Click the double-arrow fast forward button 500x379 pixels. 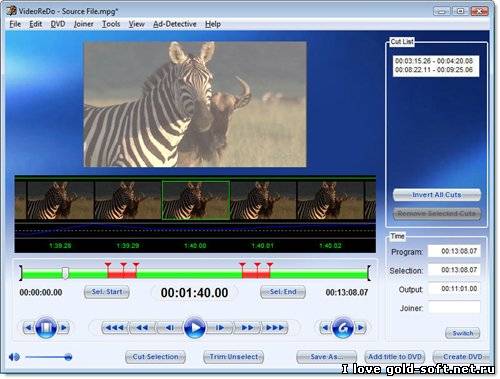[247, 328]
